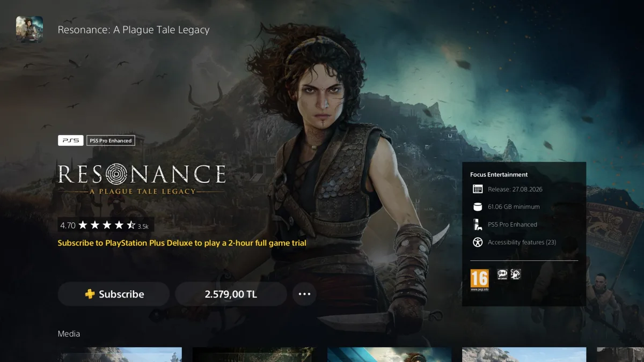Open the third Media thumbnail

click(389, 354)
